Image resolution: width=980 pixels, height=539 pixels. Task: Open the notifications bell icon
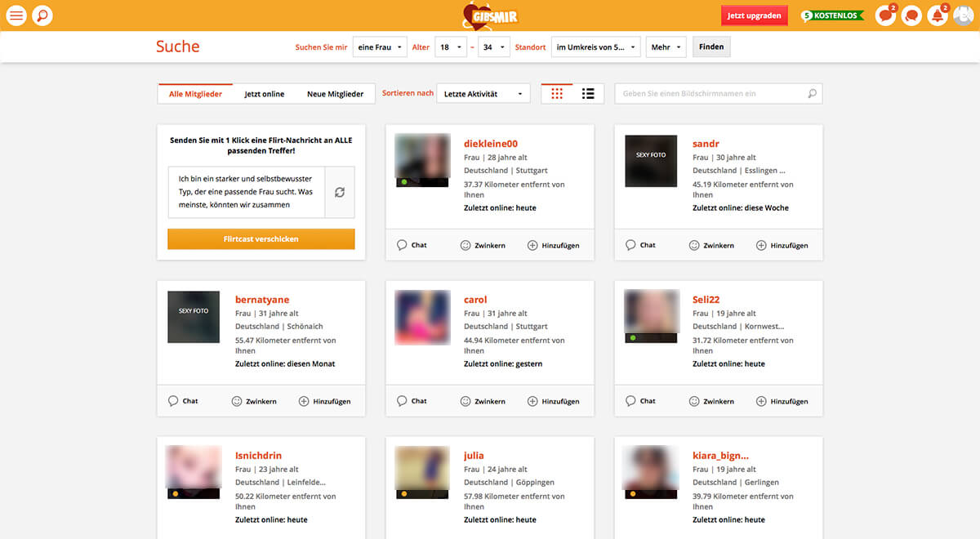938,16
